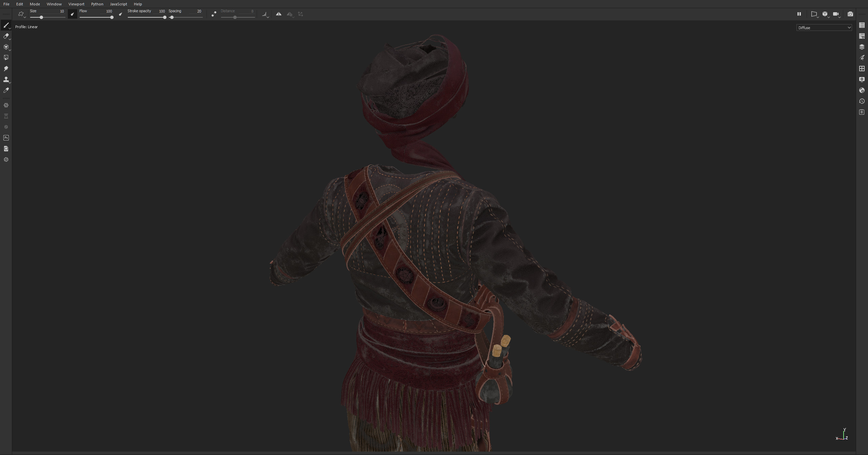The image size is (868, 455).
Task: Click the Flow value field 100
Action: click(109, 11)
